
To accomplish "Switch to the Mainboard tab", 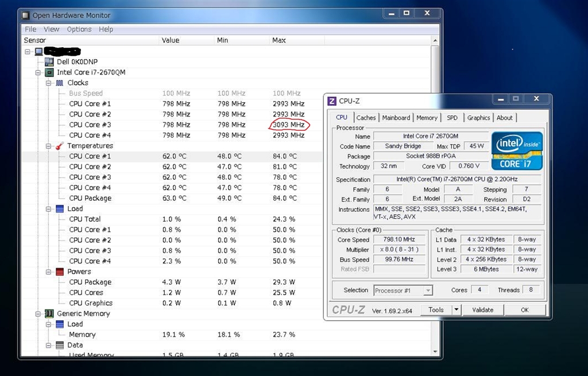I will (396, 118).
